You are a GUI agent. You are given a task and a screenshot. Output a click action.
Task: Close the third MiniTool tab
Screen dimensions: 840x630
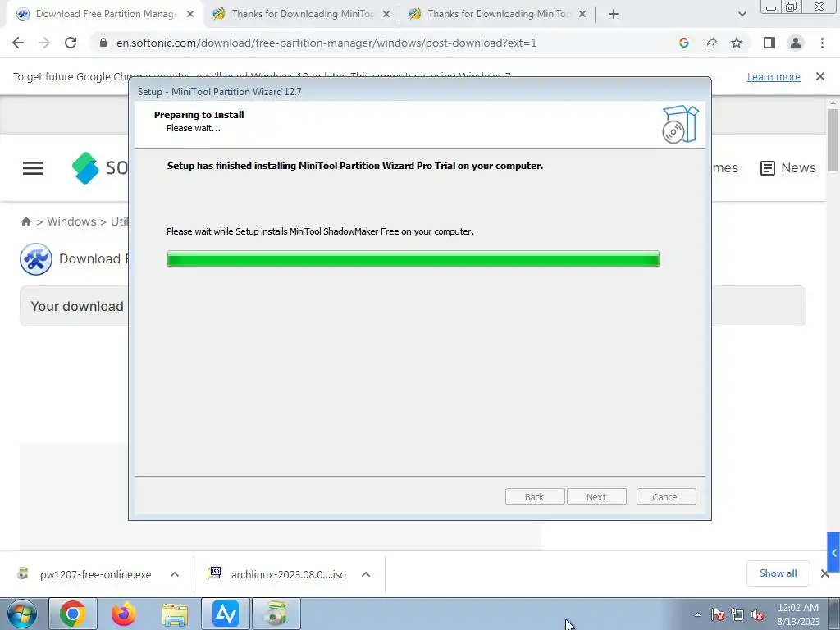582,14
